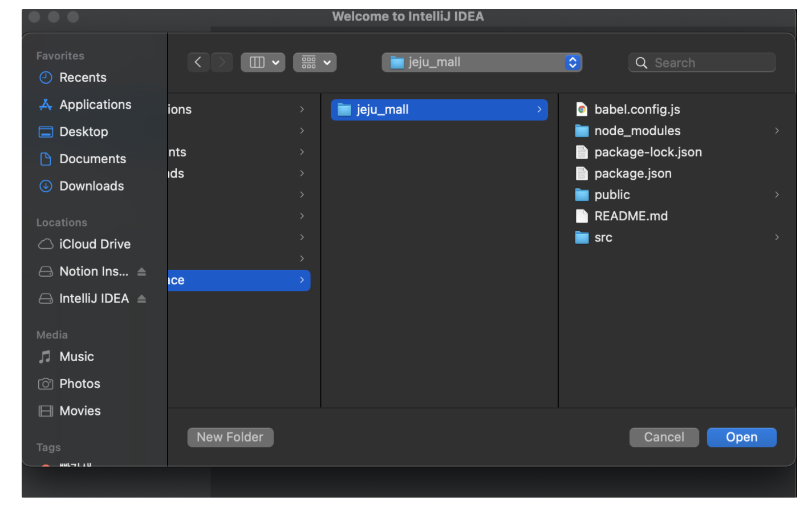Click the Cancel button
Image resolution: width=812 pixels, height=509 pixels.
click(x=664, y=437)
